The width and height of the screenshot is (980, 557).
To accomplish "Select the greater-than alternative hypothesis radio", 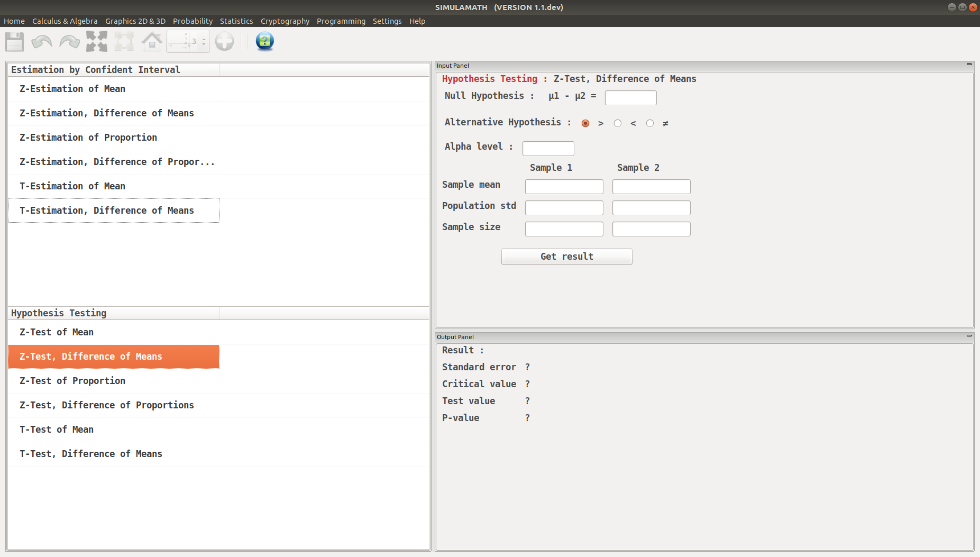I will [585, 123].
